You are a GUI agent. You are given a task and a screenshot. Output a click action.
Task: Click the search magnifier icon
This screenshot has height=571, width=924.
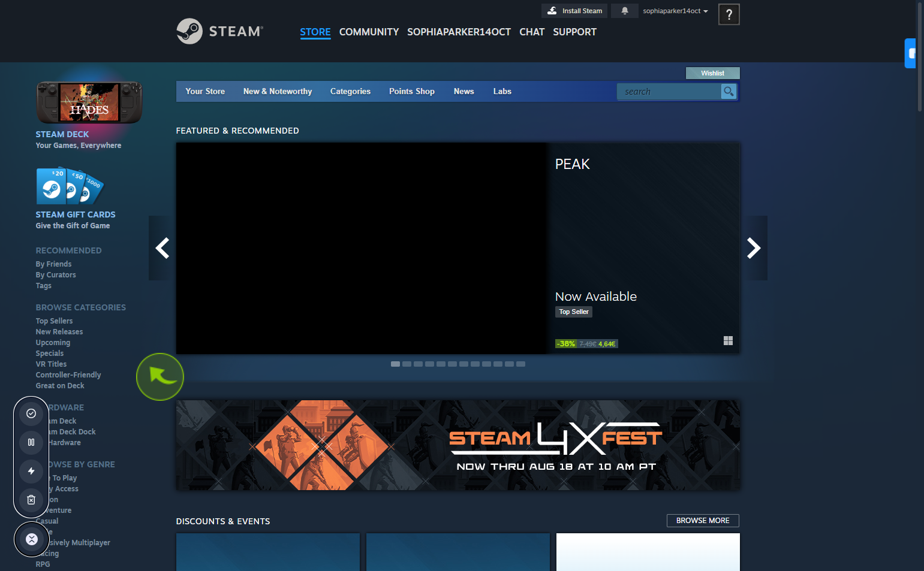729,91
